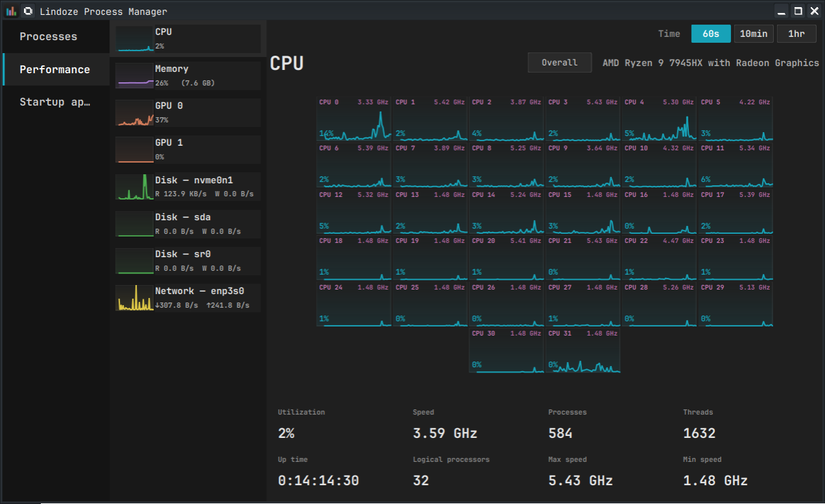Click the CPU 25 core graph
The height and width of the screenshot is (504, 825).
[x=430, y=304]
